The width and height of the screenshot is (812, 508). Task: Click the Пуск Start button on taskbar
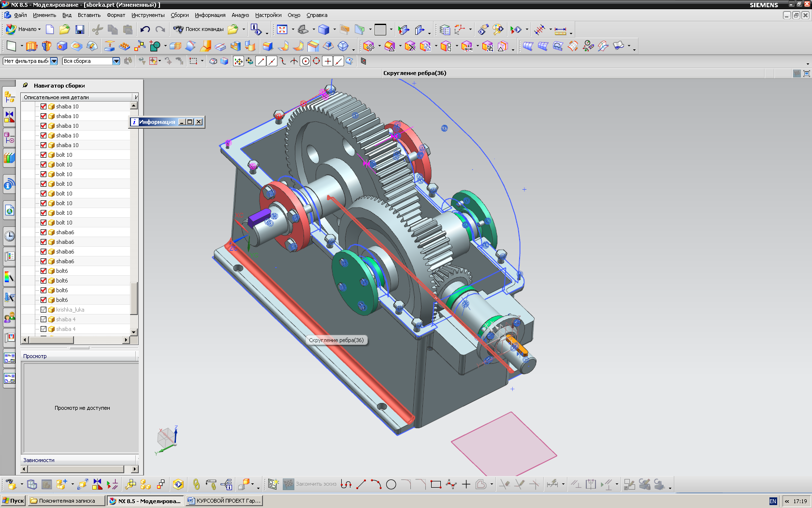pyautogui.click(x=13, y=501)
